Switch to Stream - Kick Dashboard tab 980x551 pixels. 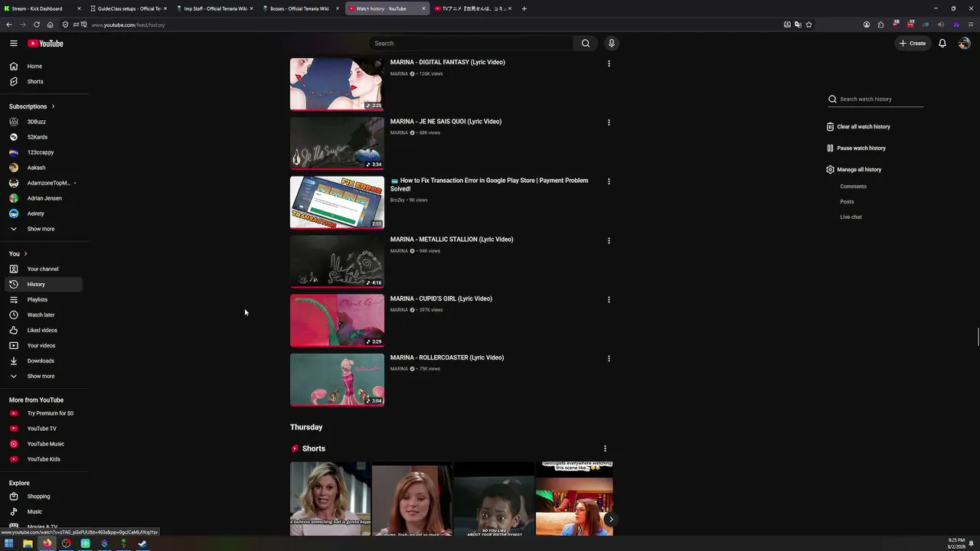click(42, 8)
